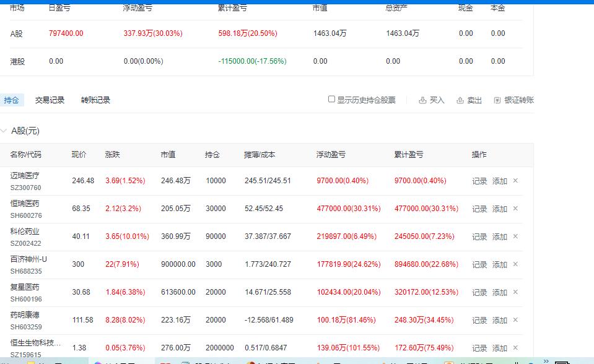Click A股 daily profit 797400.00
The image size is (594, 364).
point(66,33)
